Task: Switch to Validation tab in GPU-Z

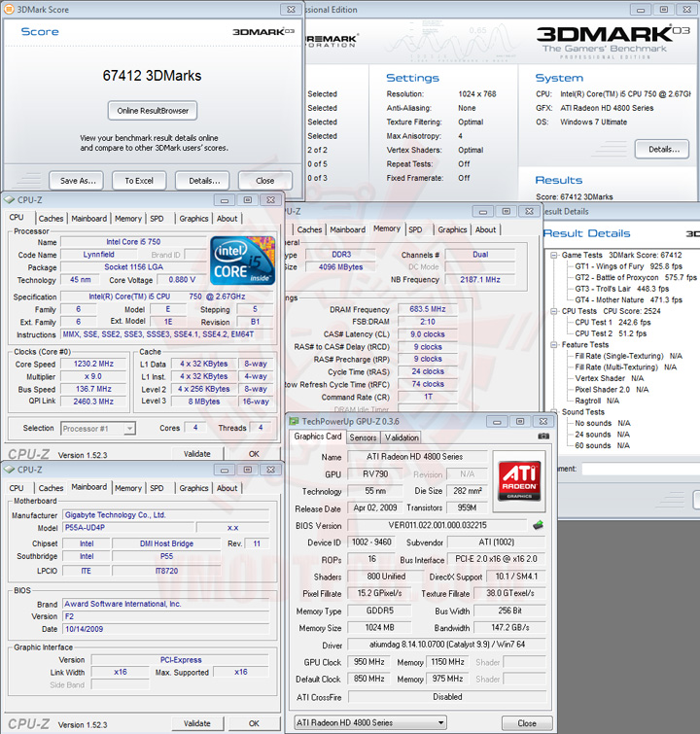Action: [402, 437]
